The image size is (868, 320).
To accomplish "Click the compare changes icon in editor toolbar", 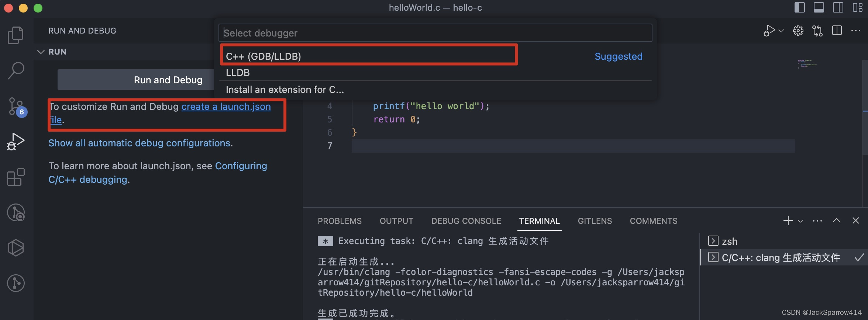I will (x=817, y=31).
